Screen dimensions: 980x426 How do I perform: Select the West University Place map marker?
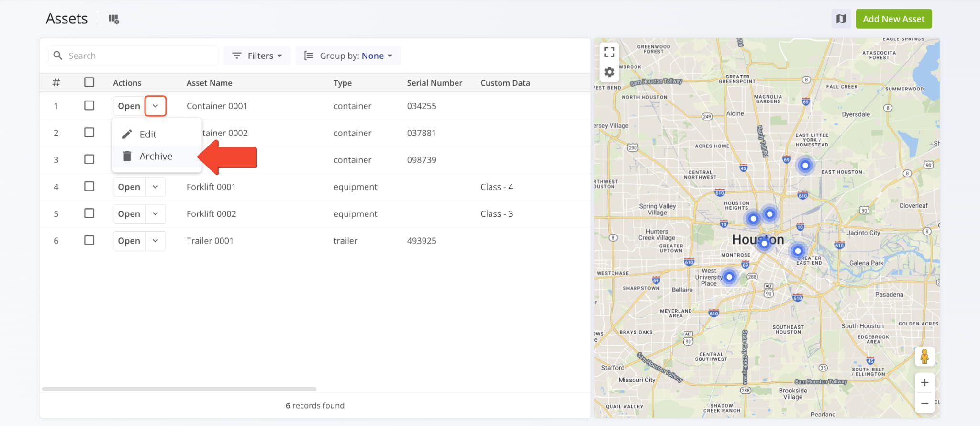[729, 277]
